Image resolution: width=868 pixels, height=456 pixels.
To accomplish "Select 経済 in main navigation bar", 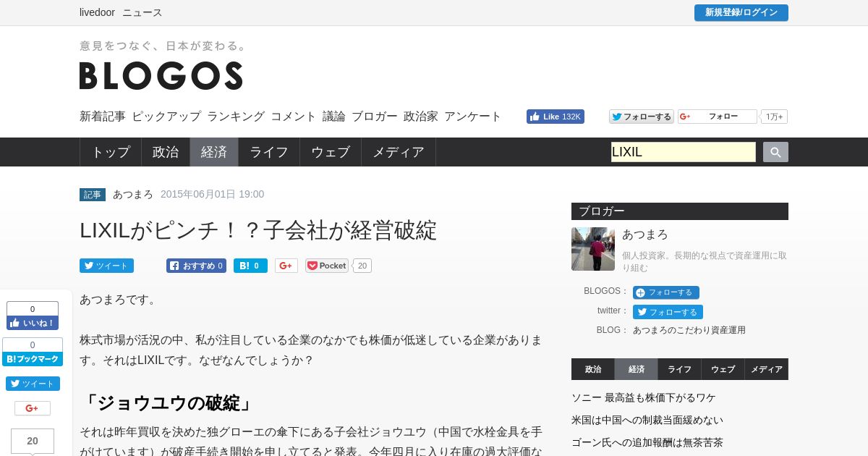I will 214,152.
